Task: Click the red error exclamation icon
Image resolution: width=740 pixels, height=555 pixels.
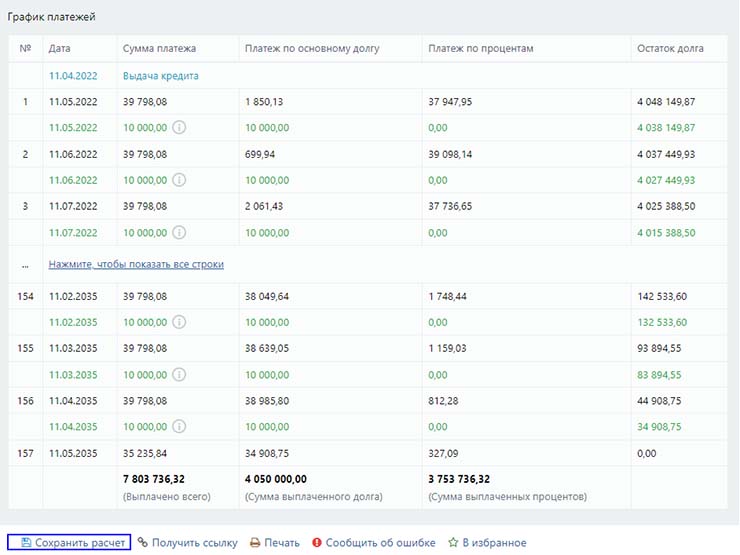Action: pyautogui.click(x=316, y=543)
